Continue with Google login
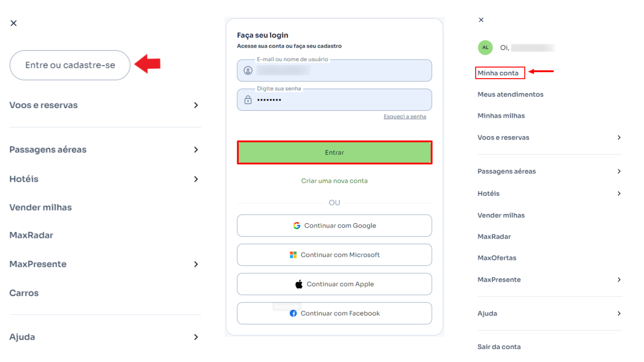 click(x=334, y=225)
